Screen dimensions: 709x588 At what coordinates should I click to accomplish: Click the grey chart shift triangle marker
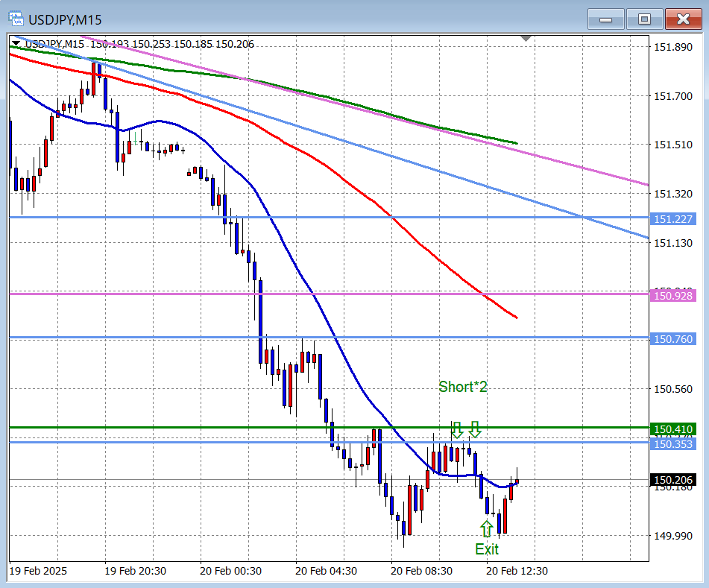click(526, 38)
